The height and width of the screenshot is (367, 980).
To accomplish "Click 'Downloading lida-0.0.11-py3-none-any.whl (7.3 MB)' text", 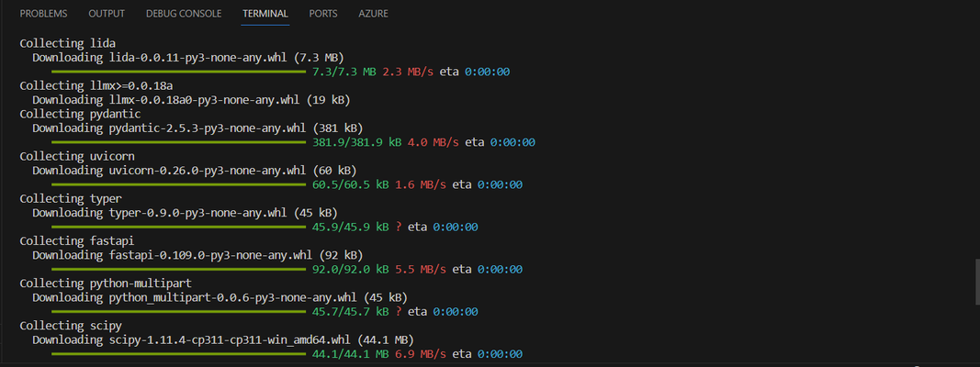I will (x=188, y=58).
